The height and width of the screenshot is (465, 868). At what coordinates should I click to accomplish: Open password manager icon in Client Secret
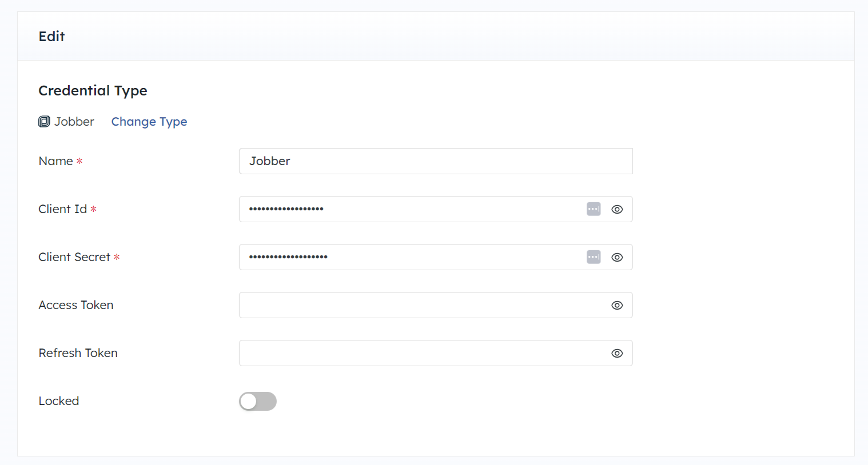point(594,257)
